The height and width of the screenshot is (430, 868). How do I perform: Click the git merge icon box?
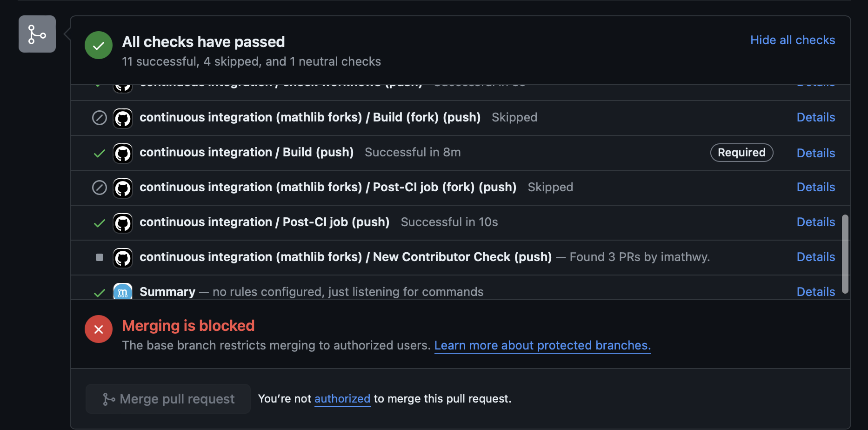[x=37, y=34]
